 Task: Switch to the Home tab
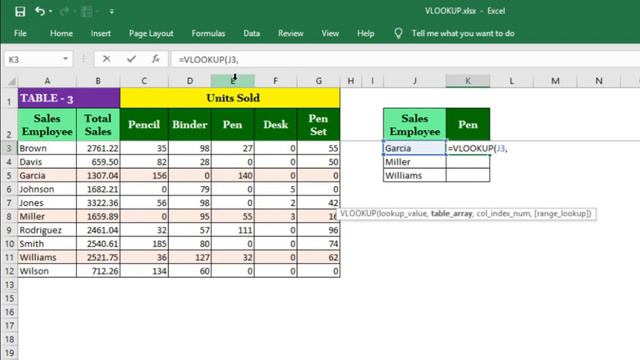pyautogui.click(x=61, y=33)
